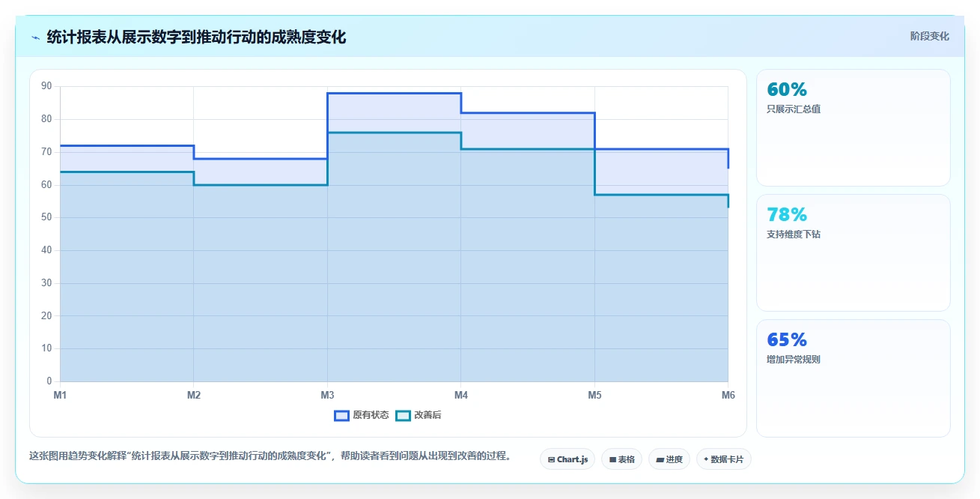Open the 65% 增加异常规则 card

[x=853, y=378]
